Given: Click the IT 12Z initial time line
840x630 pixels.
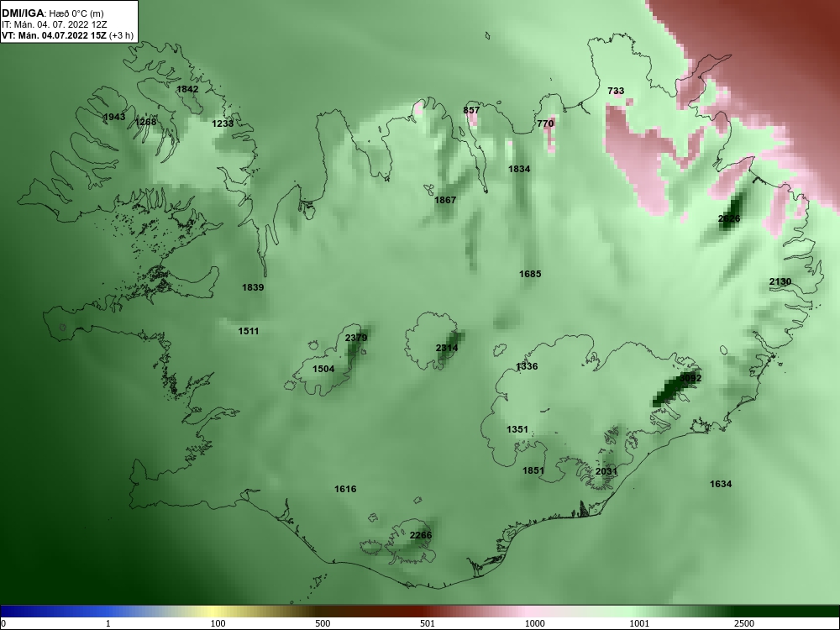Looking at the screenshot, I should coord(54,24).
